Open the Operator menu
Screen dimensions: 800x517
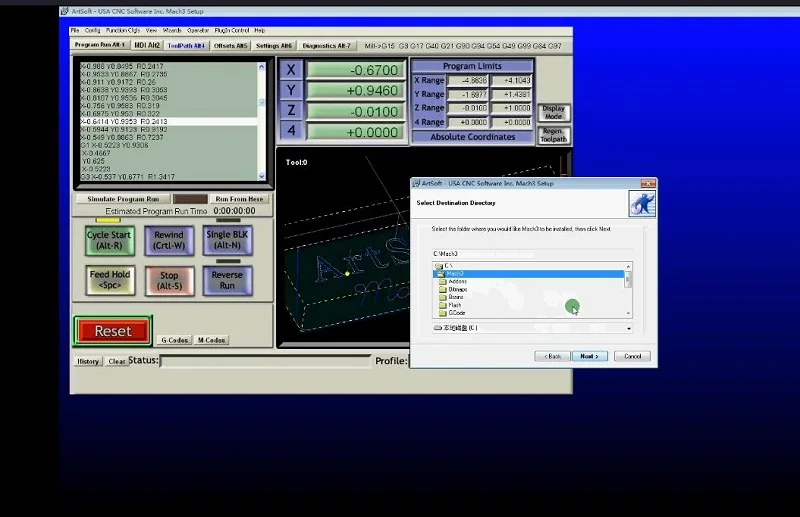(198, 31)
